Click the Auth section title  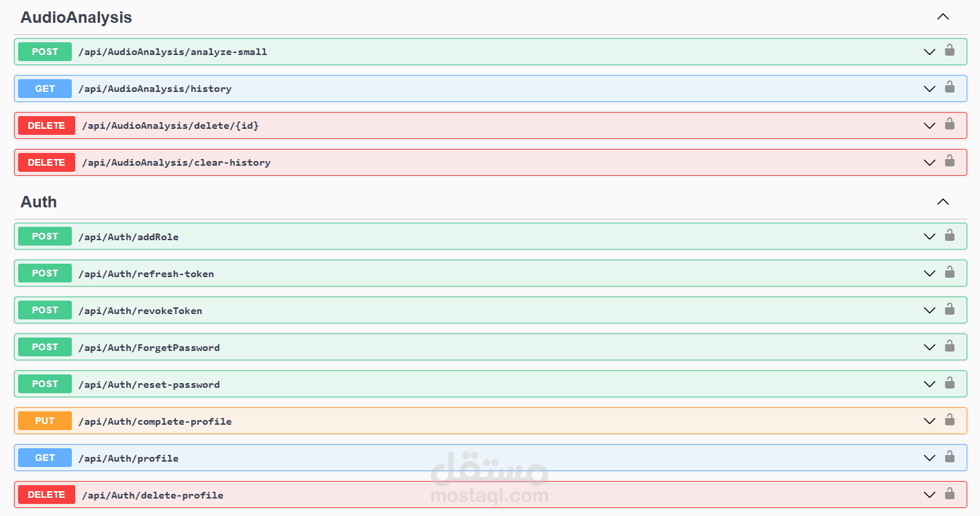coord(38,202)
